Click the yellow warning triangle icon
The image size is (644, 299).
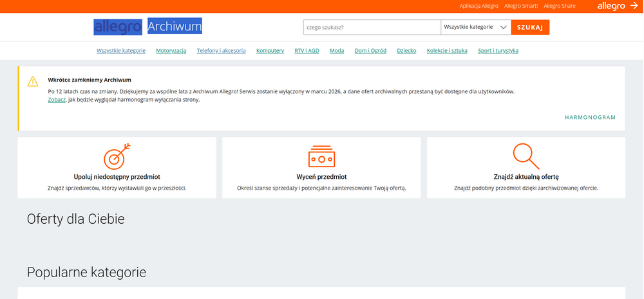point(33,82)
